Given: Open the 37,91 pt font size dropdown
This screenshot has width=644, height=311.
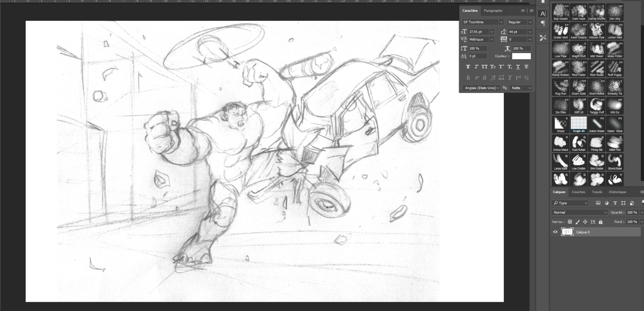Looking at the screenshot, I should 491,32.
